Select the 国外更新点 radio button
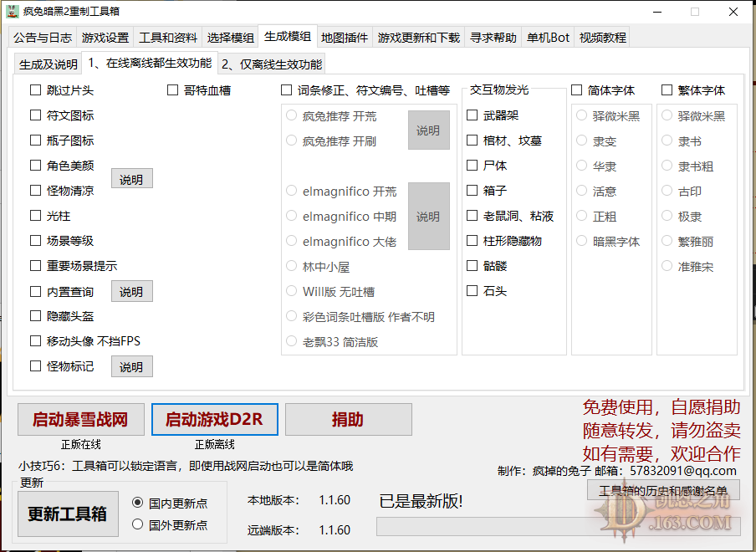 tap(137, 524)
